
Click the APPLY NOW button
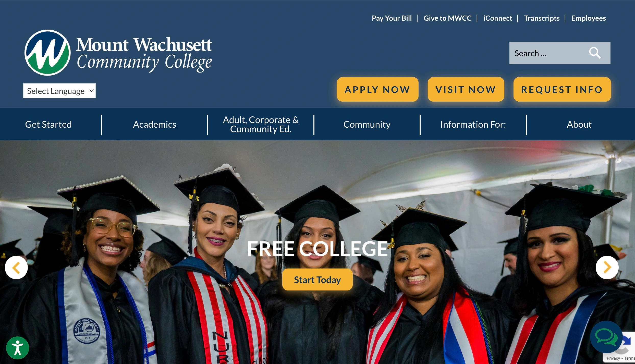(377, 90)
